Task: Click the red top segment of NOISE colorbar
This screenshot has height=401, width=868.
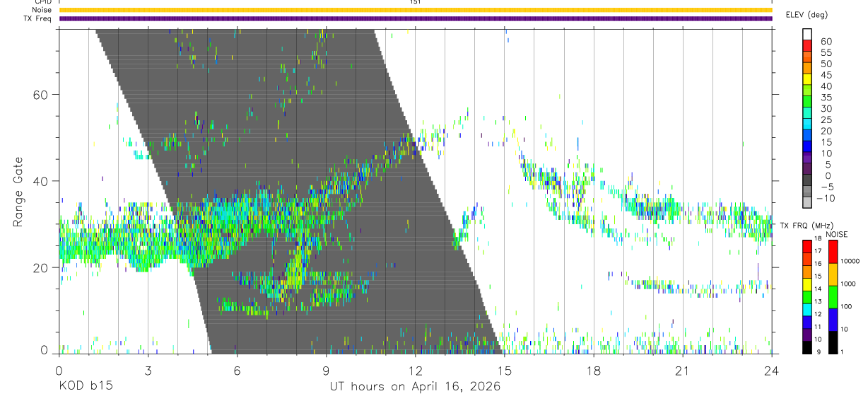Action: click(x=833, y=252)
